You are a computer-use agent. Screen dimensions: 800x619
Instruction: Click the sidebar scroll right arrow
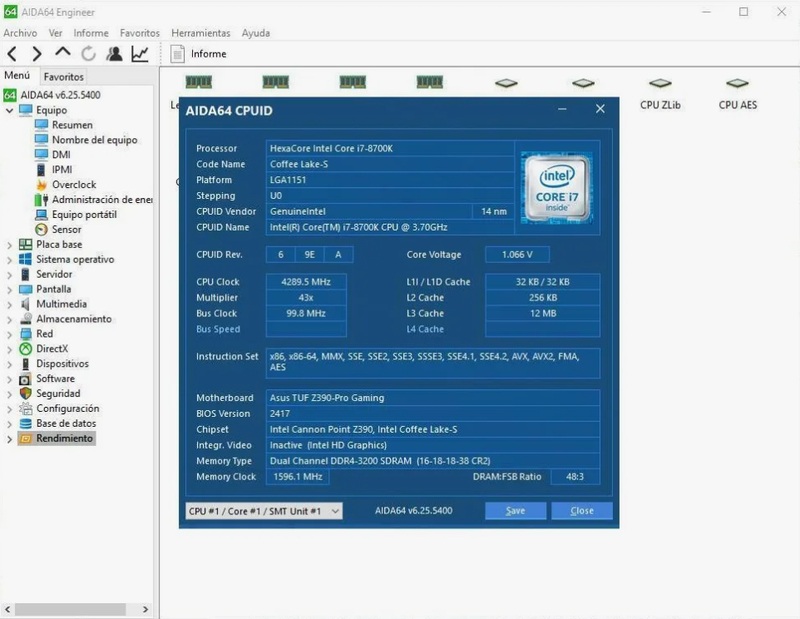[x=145, y=609]
